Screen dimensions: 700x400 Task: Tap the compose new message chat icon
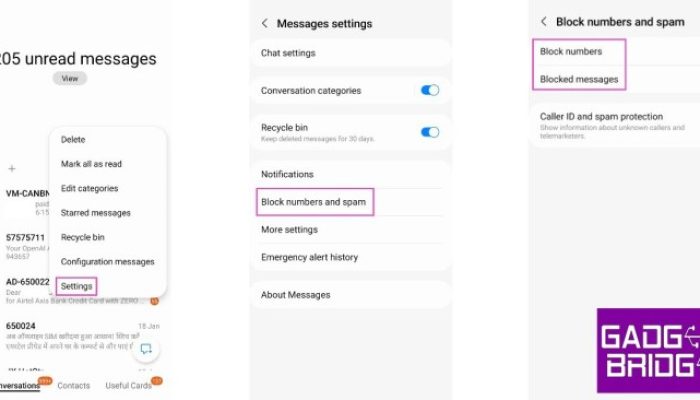[146, 348]
